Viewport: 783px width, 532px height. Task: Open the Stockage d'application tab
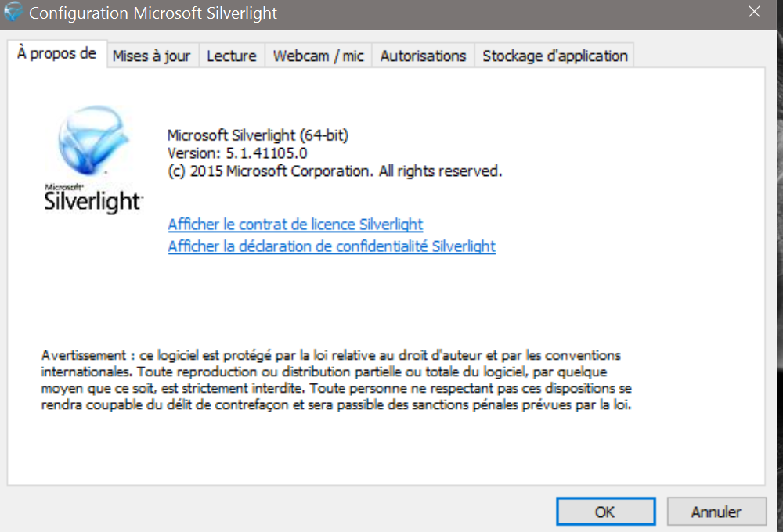[554, 56]
